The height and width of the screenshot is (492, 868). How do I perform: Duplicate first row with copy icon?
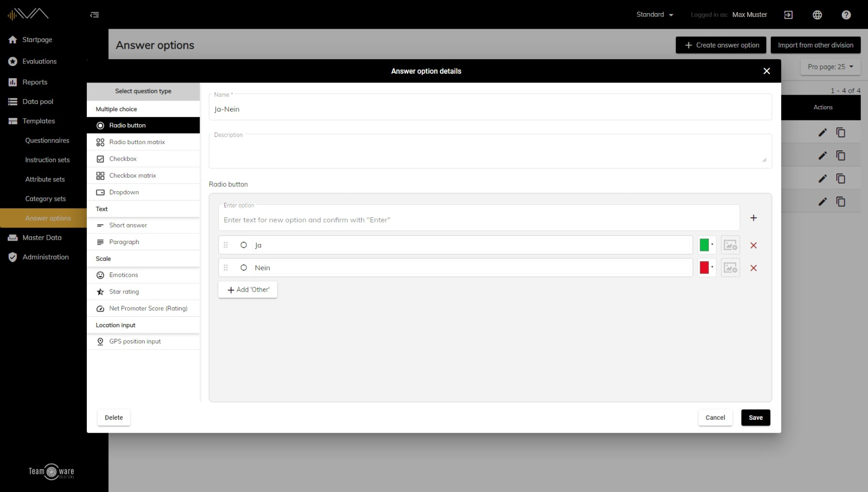click(x=841, y=132)
